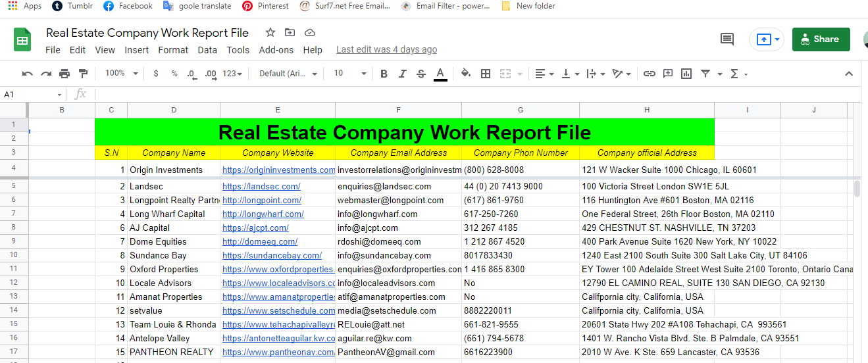Open the Borders tool
Image resolution: width=868 pixels, height=363 pixels.
tap(486, 74)
